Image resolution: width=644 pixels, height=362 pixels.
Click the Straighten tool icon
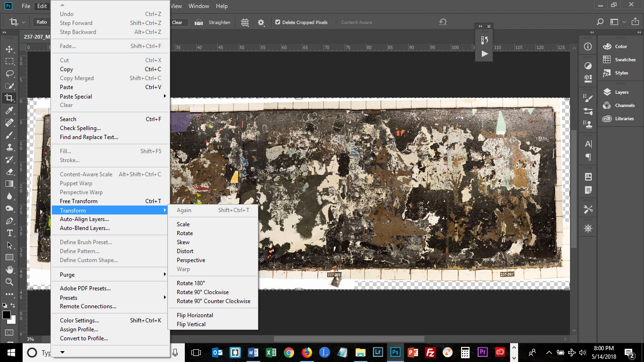click(x=199, y=22)
